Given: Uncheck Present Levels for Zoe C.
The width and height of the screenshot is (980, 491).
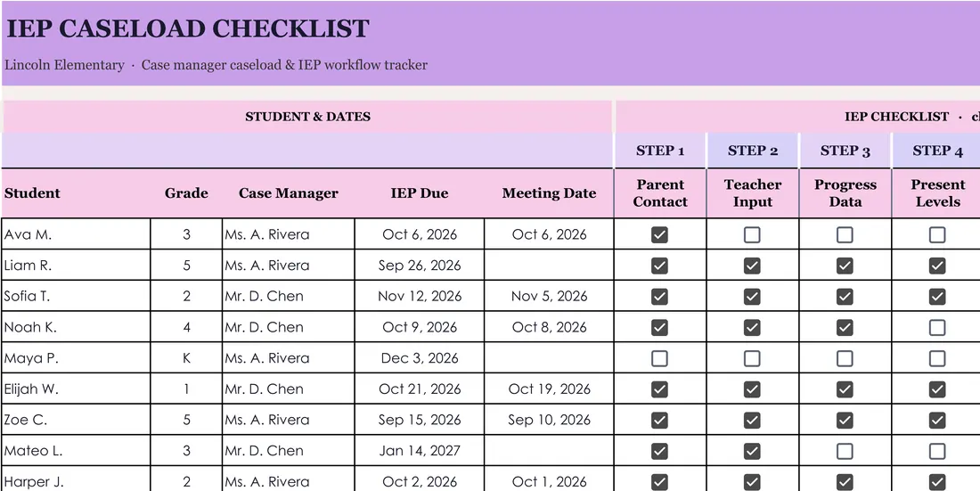Looking at the screenshot, I should tap(937, 421).
